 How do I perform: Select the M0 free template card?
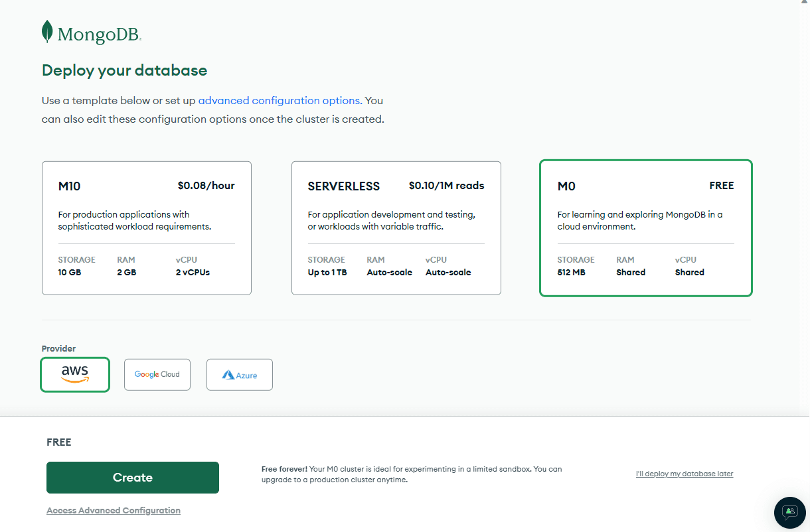click(x=646, y=228)
